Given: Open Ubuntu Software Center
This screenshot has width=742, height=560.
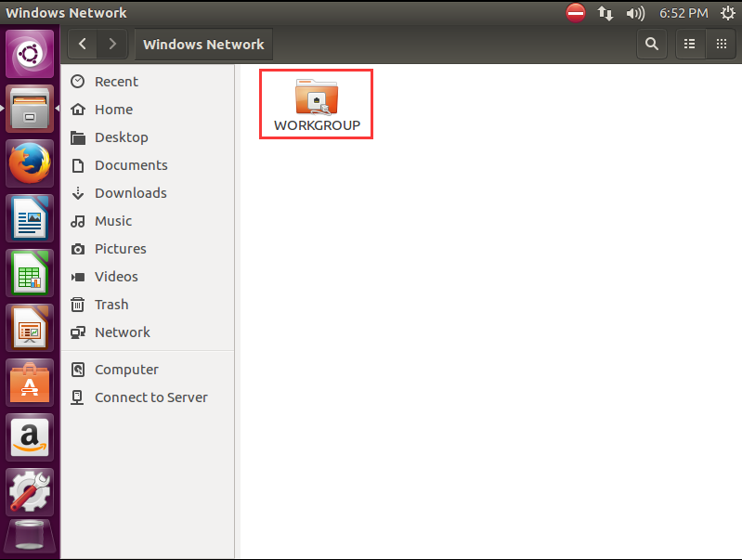Looking at the screenshot, I should [30, 383].
